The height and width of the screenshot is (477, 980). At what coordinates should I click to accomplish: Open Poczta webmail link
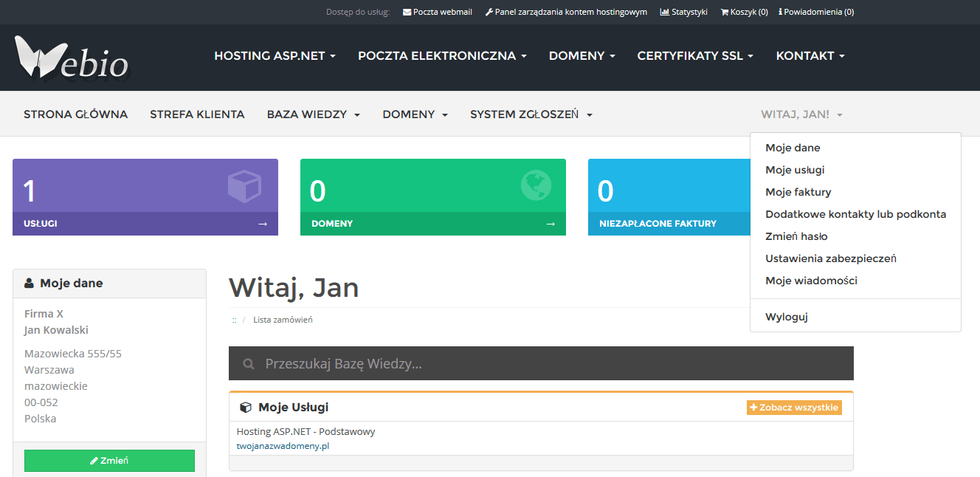coord(438,12)
